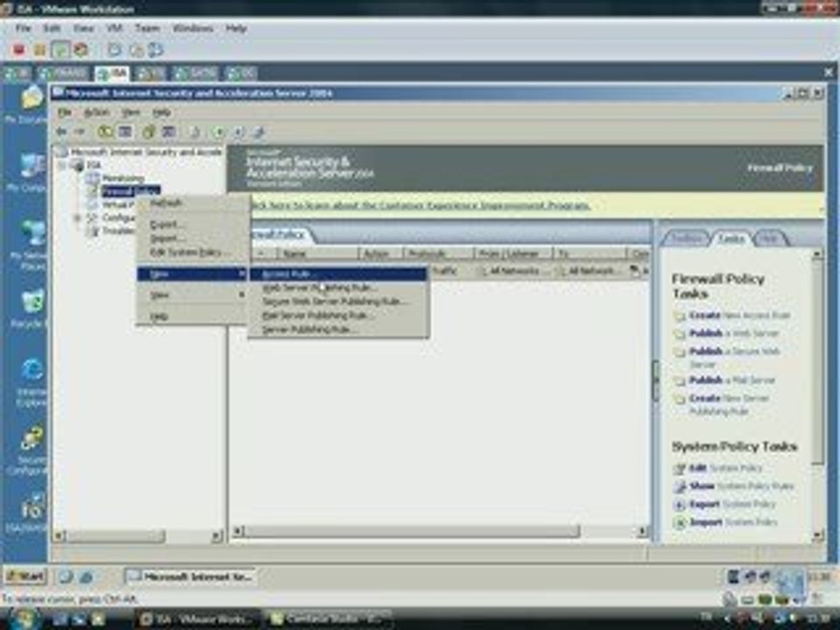Click the My Network Places desktop icon
This screenshot has height=630, width=840.
pos(32,234)
